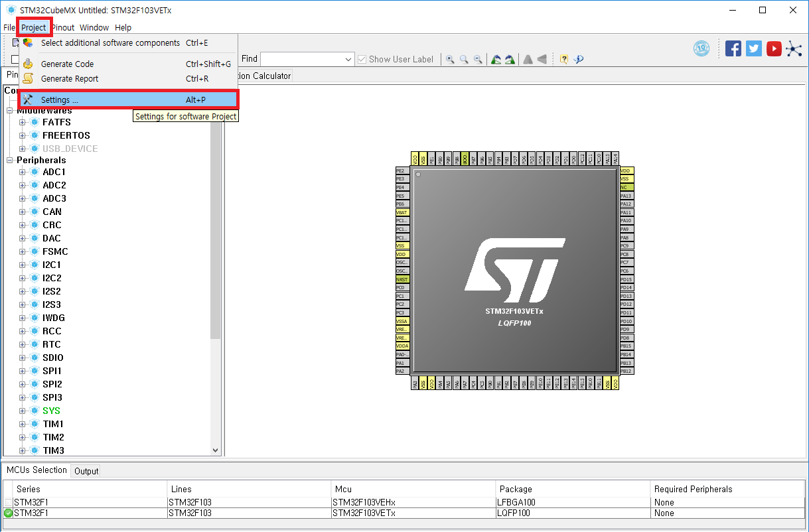This screenshot has height=532, width=809.
Task: Expand the ADC1 peripheral node
Action: [x=23, y=172]
